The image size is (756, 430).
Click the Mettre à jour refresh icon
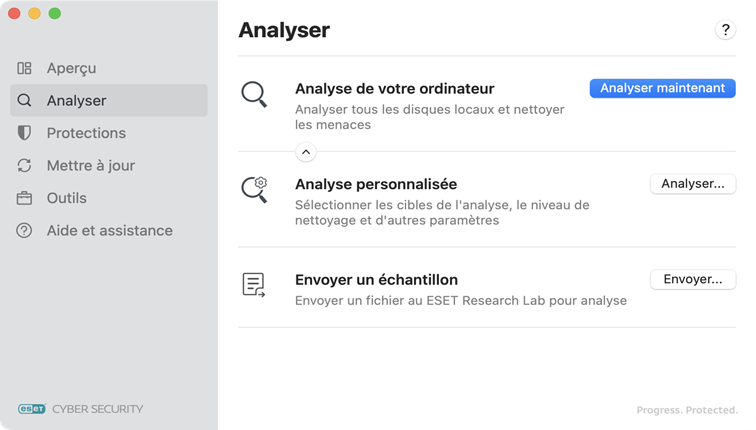[25, 166]
